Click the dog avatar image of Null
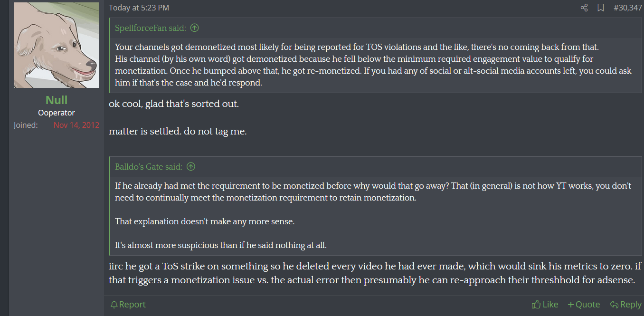This screenshot has width=644, height=316. 57,45
